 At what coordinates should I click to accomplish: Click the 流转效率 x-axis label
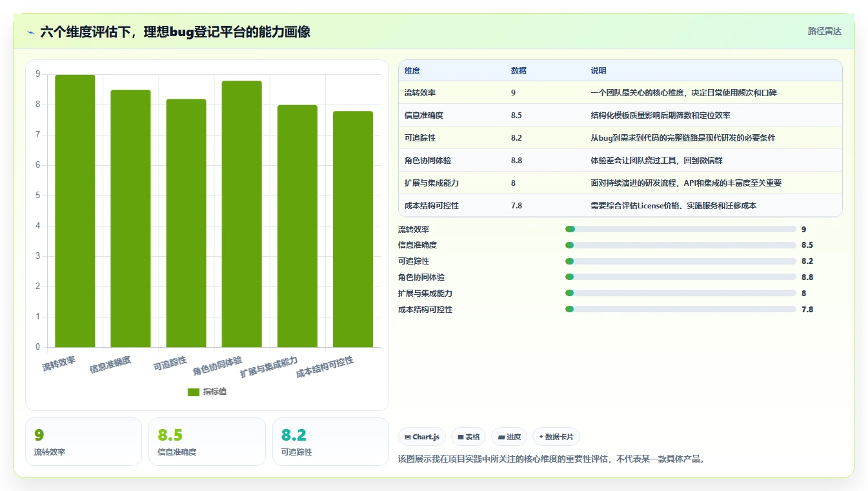59,363
